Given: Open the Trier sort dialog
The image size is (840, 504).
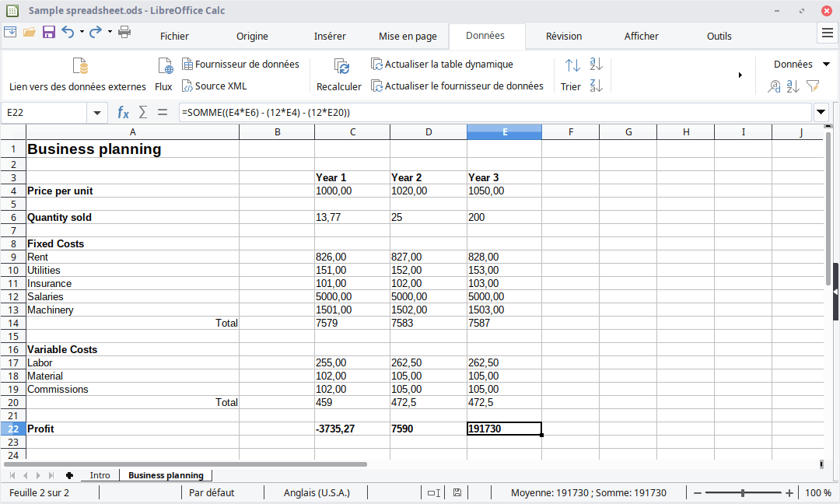Looking at the screenshot, I should [571, 75].
